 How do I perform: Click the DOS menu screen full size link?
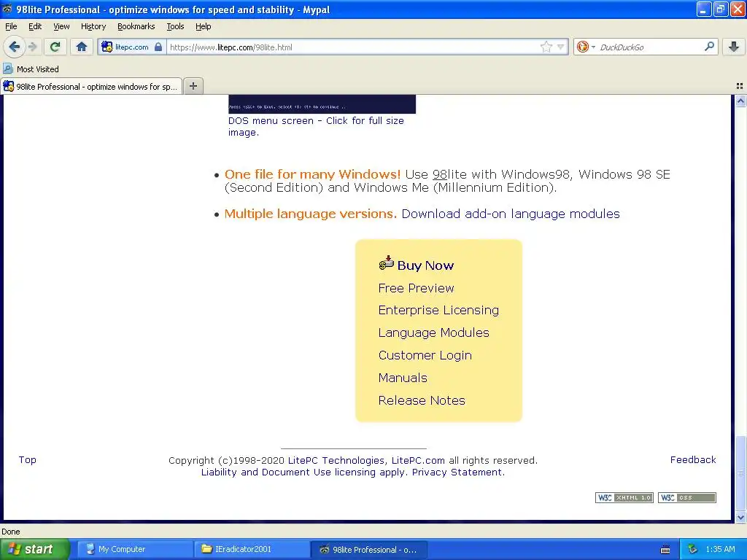pos(316,126)
